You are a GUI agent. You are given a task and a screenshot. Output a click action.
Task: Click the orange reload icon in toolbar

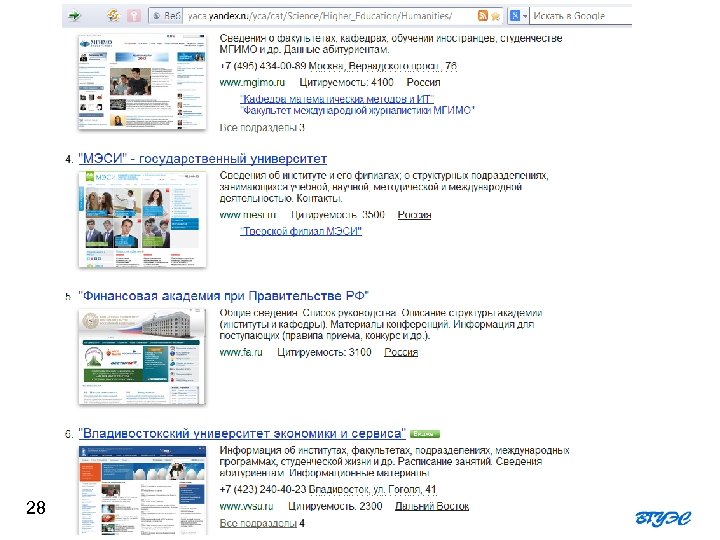113,16
